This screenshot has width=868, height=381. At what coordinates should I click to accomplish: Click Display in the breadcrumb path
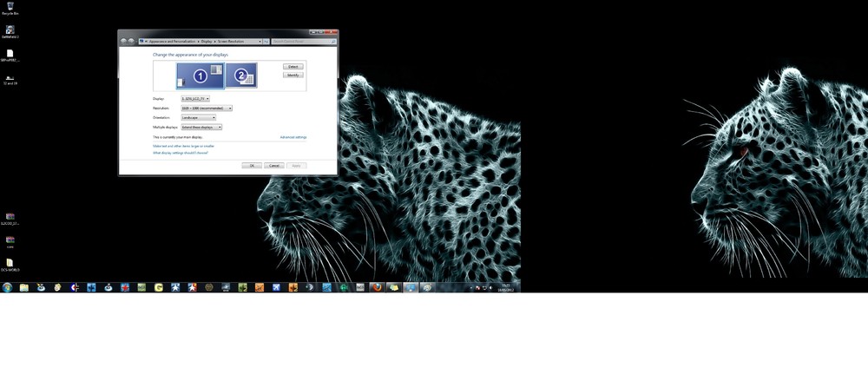point(207,42)
